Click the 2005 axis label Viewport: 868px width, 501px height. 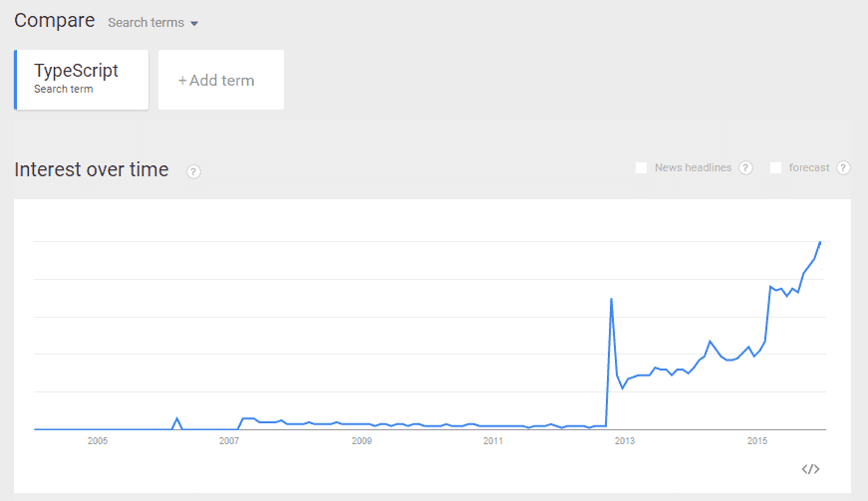tap(98, 440)
